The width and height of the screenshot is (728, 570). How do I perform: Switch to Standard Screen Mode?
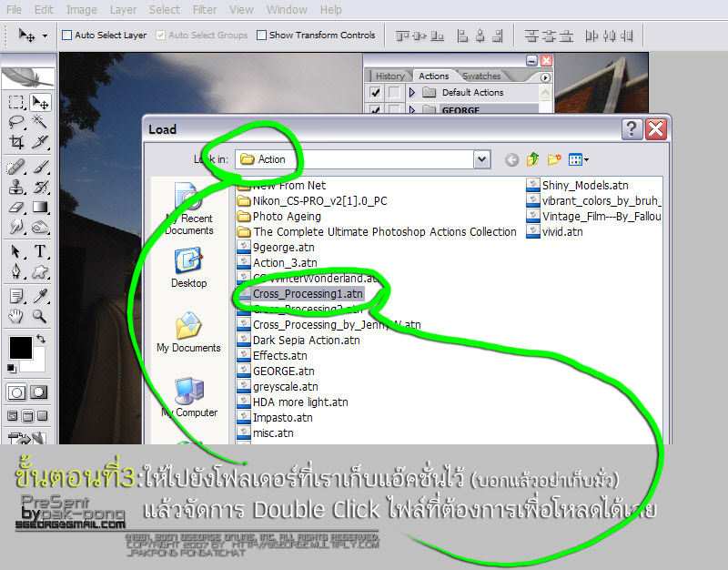(x=13, y=416)
